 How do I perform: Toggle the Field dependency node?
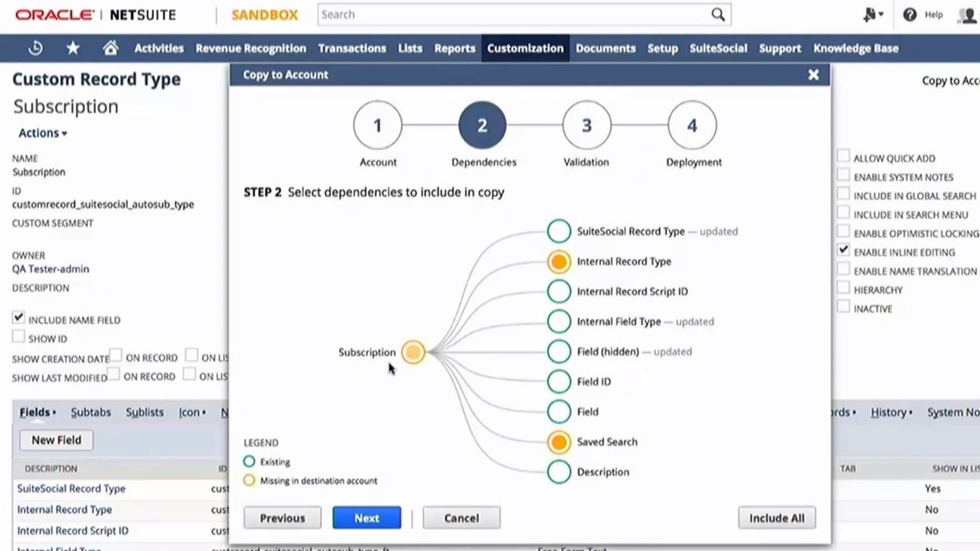pos(559,412)
